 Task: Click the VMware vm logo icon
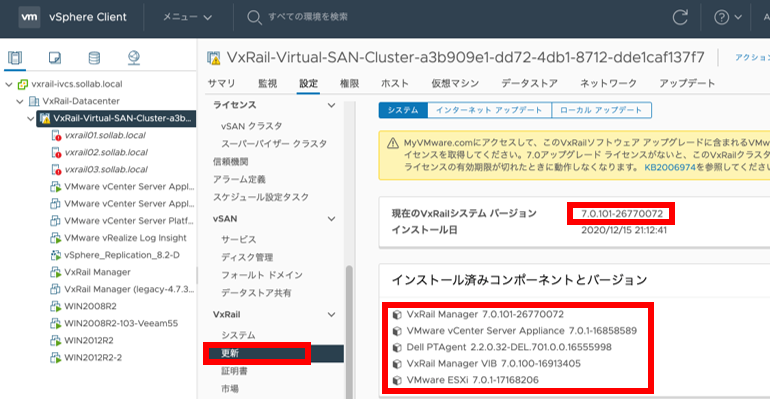pos(29,17)
